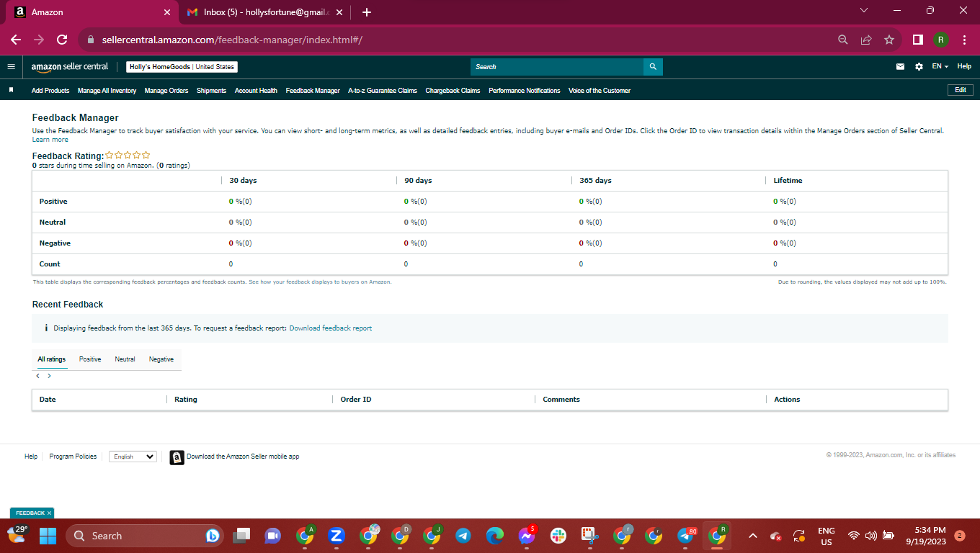The width and height of the screenshot is (980, 553).
Task: Open Shipments menu item
Action: tap(211, 91)
